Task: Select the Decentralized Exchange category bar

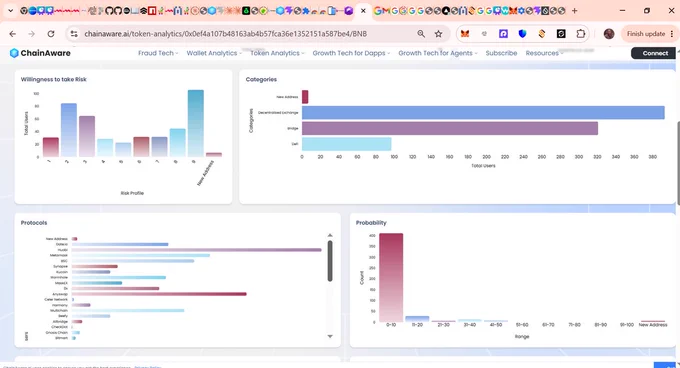Action: coord(483,113)
